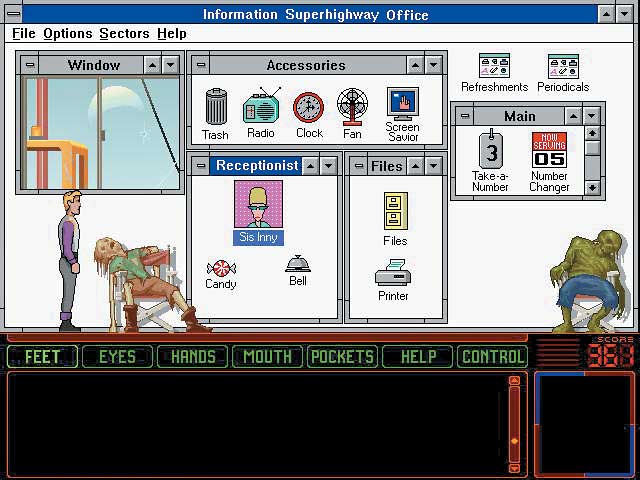Image resolution: width=640 pixels, height=480 pixels.
Task: Maximize the Accessories window with up arrow
Action: (x=415, y=64)
